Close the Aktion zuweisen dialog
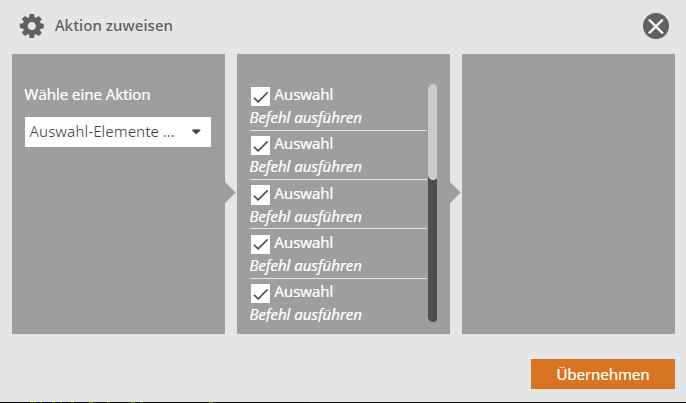The width and height of the screenshot is (686, 403). coord(656,26)
